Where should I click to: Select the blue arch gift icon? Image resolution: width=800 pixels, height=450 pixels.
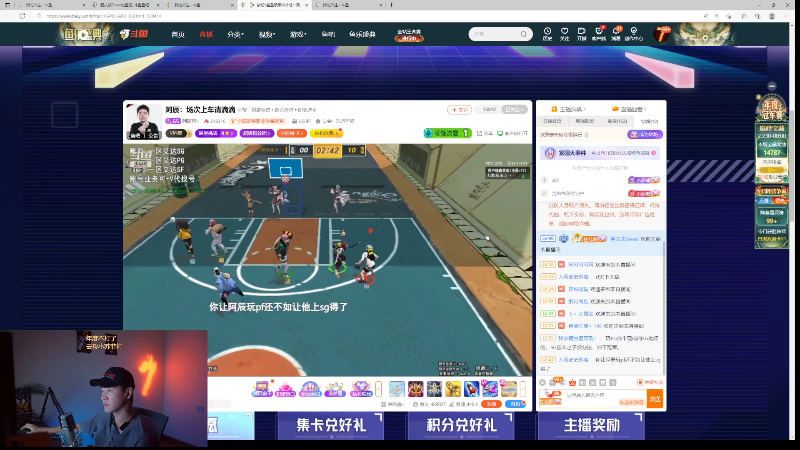[x=310, y=389]
